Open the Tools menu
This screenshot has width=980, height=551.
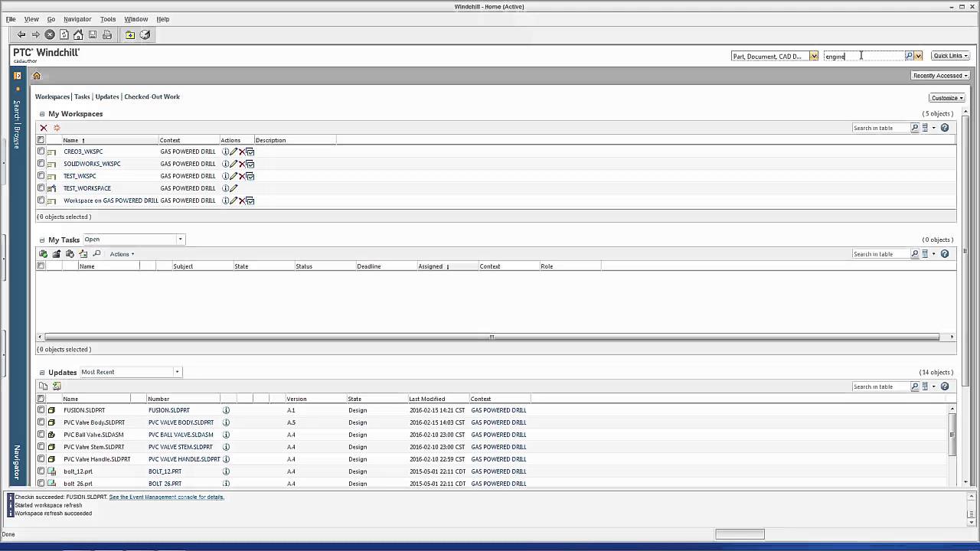coord(108,19)
